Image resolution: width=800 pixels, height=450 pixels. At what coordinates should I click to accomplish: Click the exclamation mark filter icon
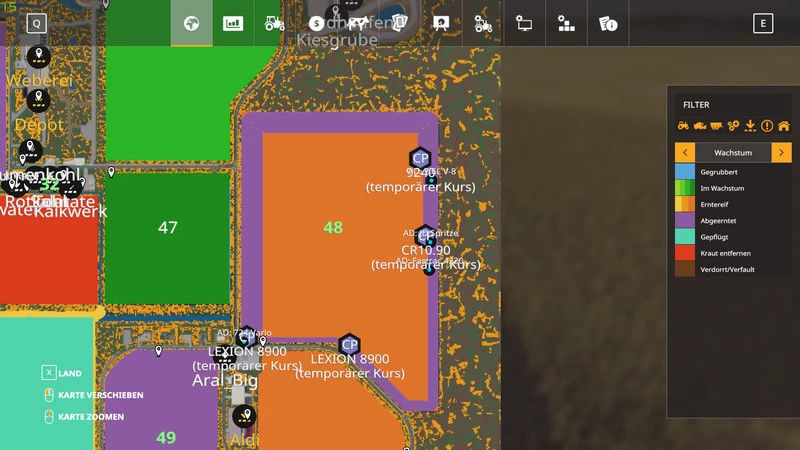(x=767, y=126)
